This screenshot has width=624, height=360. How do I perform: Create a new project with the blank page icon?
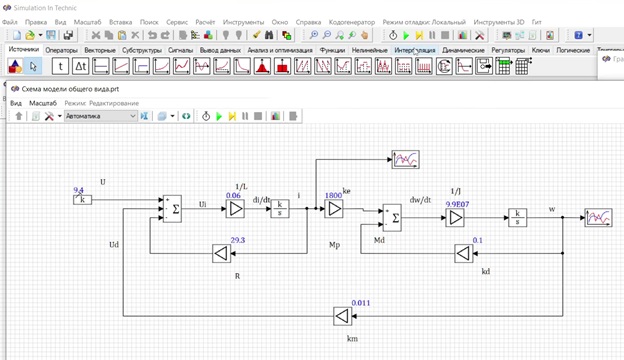[16, 35]
